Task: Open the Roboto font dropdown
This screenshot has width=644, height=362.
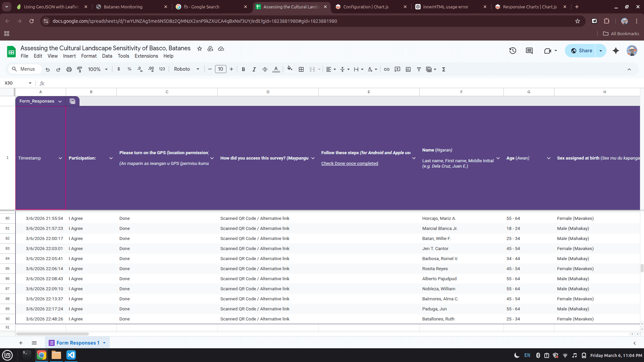Action: pyautogui.click(x=186, y=69)
